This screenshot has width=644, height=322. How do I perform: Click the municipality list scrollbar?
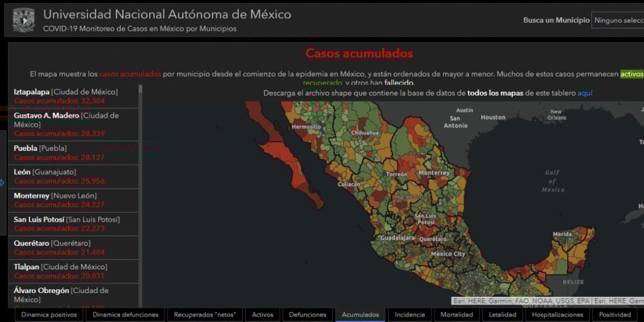pyautogui.click(x=140, y=189)
